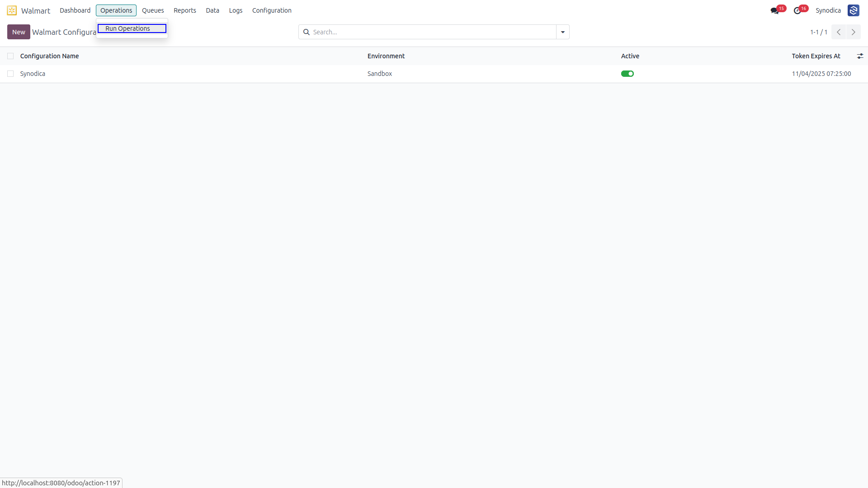Click the Walmart app logo icon
This screenshot has width=868, height=488.
(x=12, y=10)
